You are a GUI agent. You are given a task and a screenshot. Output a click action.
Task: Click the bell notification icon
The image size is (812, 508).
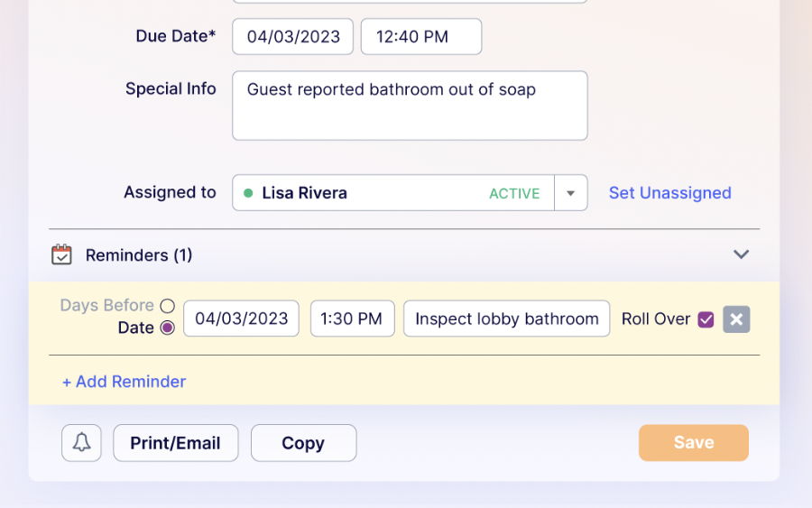point(81,443)
